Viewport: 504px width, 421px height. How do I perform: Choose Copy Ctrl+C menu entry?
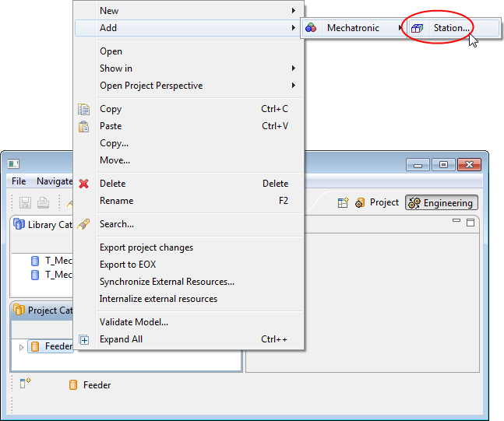[189, 109]
